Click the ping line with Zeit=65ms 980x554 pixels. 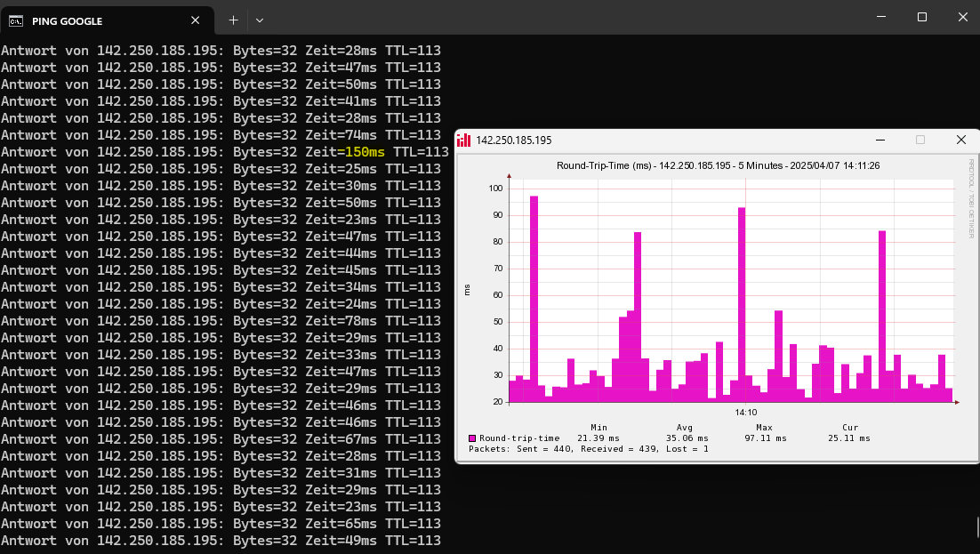click(221, 524)
